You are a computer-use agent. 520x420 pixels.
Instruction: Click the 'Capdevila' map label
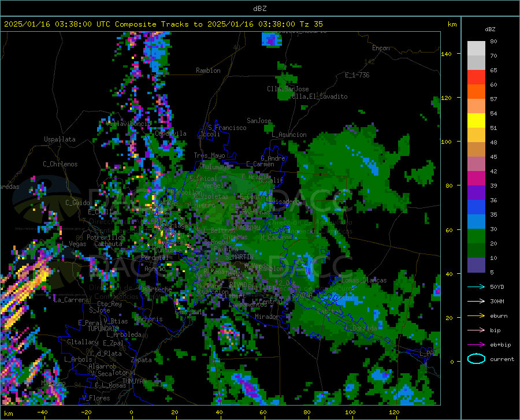170,133
